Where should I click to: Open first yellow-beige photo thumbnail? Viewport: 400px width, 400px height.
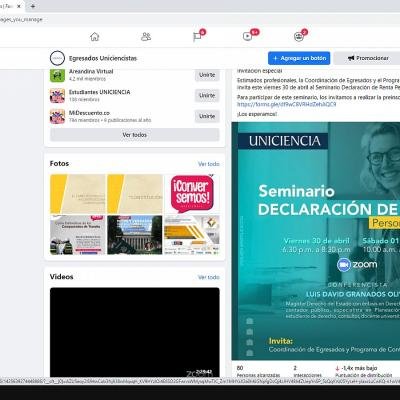pos(78,194)
